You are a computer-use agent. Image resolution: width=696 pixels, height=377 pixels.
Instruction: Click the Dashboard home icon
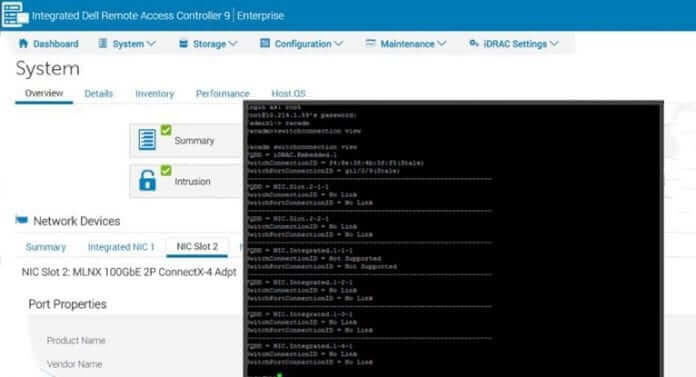[x=23, y=43]
